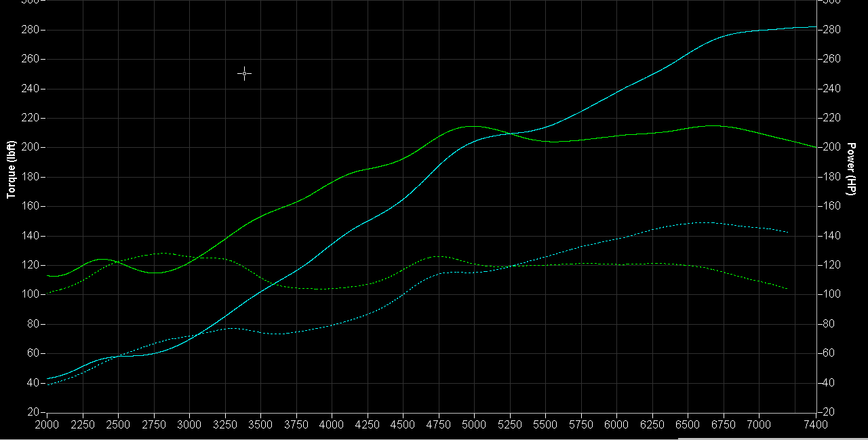868x440 pixels.
Task: Select the 200 label on the right power axis
Action: click(831, 148)
